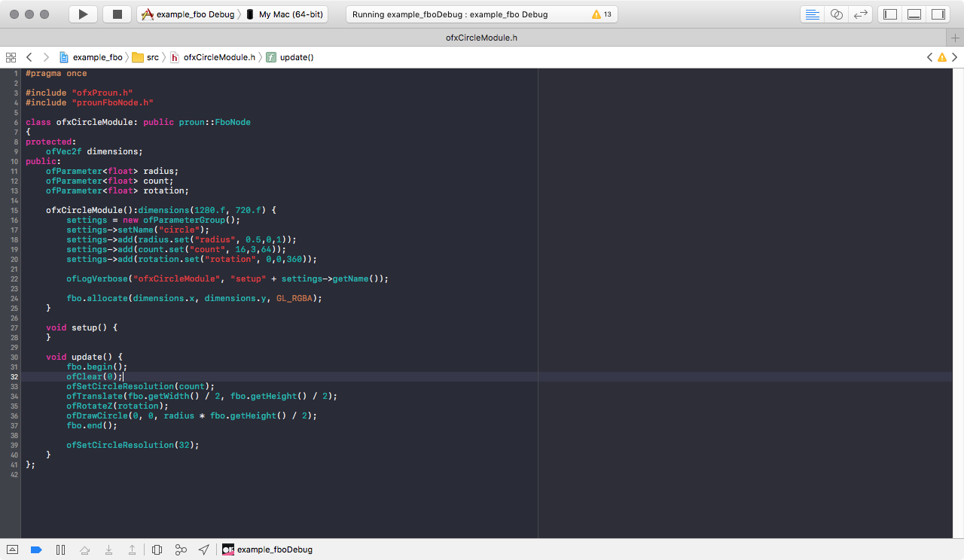Jump to the previous issue

(x=929, y=57)
